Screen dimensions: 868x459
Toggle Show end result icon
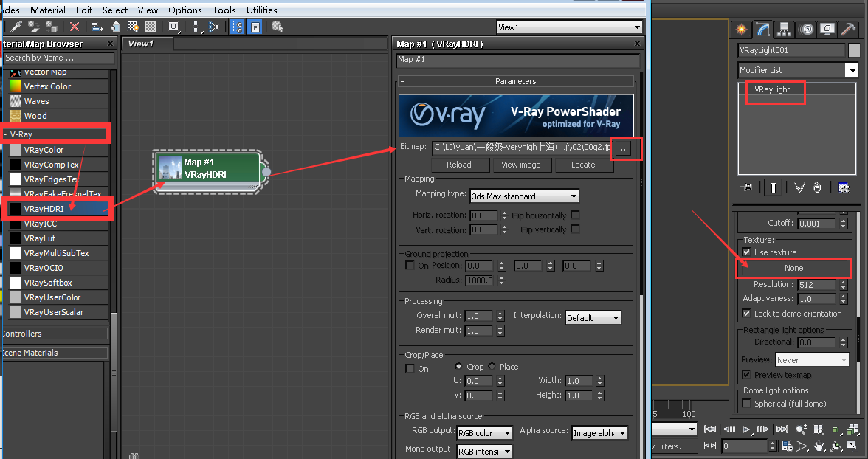coord(774,187)
